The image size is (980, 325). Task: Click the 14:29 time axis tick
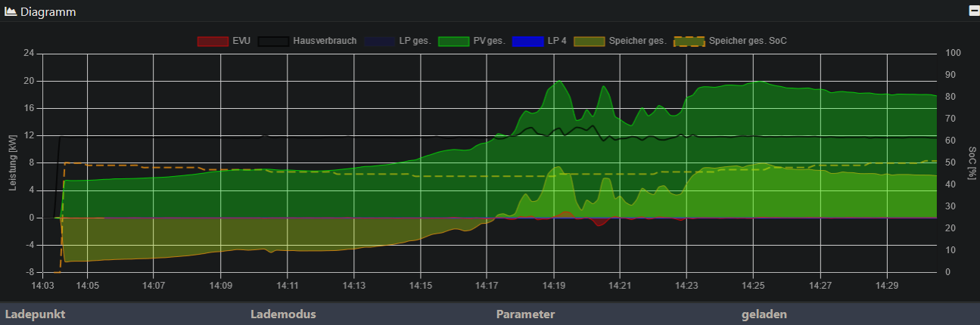click(886, 286)
